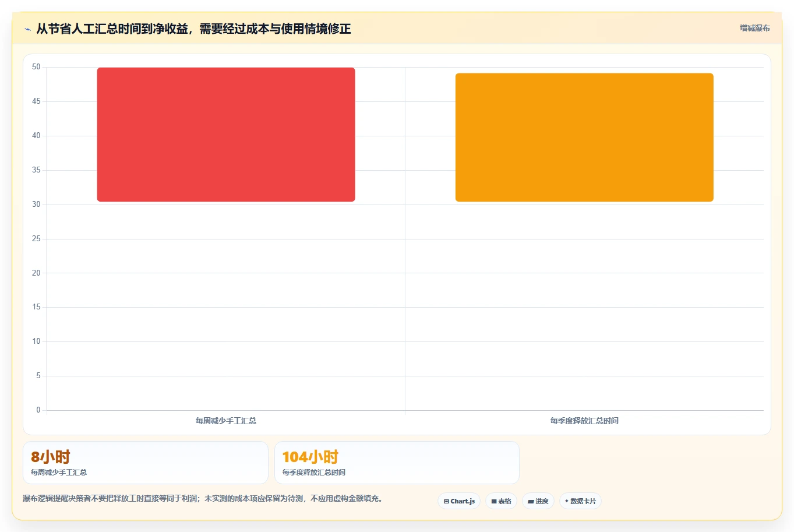The height and width of the screenshot is (532, 794).
Task: Click the orange 每季度释放汇总时间 bar
Action: pos(584,138)
